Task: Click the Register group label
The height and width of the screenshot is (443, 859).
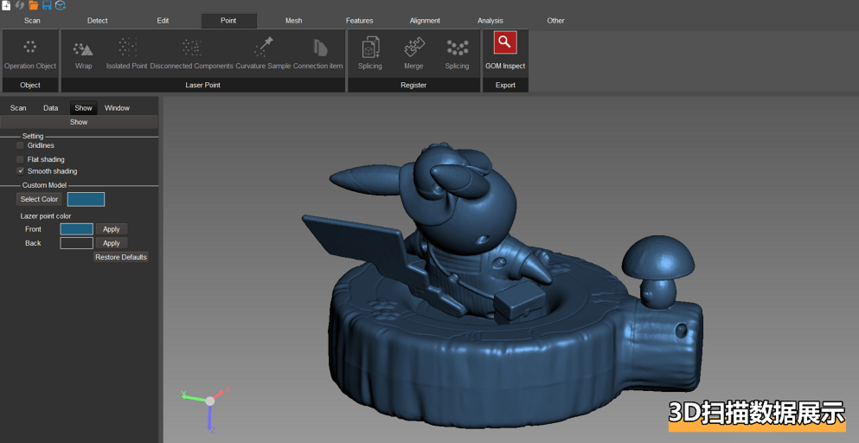Action: tap(414, 85)
